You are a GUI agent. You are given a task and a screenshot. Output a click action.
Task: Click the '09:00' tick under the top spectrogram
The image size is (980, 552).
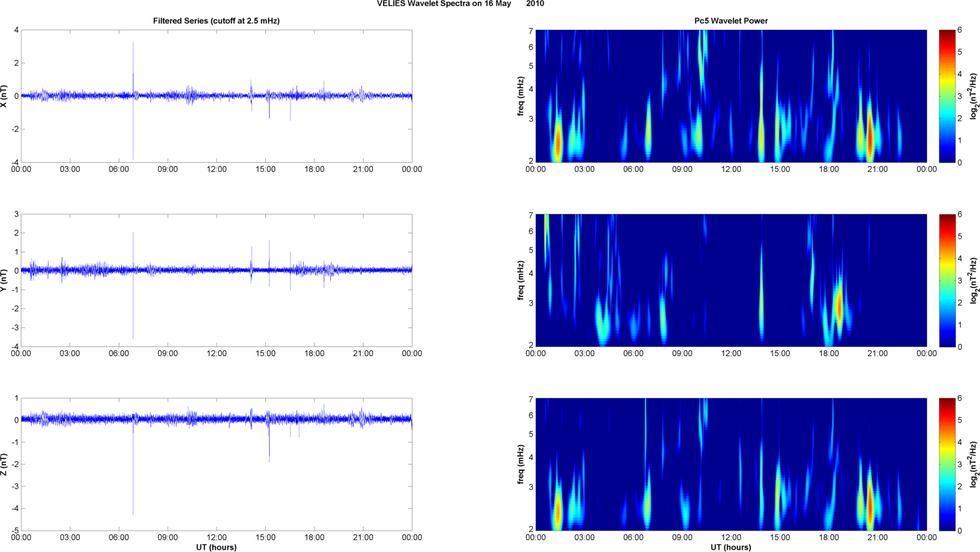(x=682, y=169)
